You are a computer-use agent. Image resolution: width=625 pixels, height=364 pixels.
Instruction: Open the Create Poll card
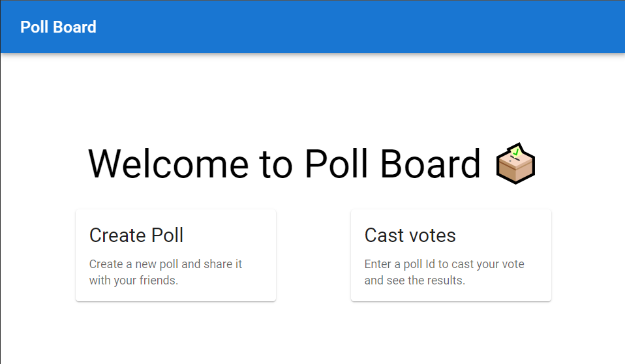pos(175,255)
